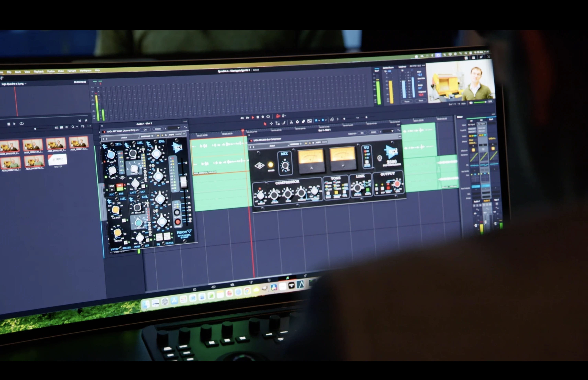
Task: Toggle the red enable switch beside API 2500 Bus Compressor
Action: tap(251, 141)
